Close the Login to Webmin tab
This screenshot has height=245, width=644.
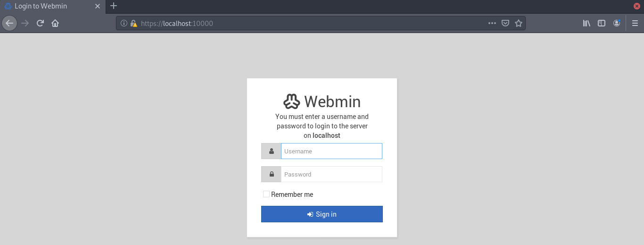coord(98,6)
